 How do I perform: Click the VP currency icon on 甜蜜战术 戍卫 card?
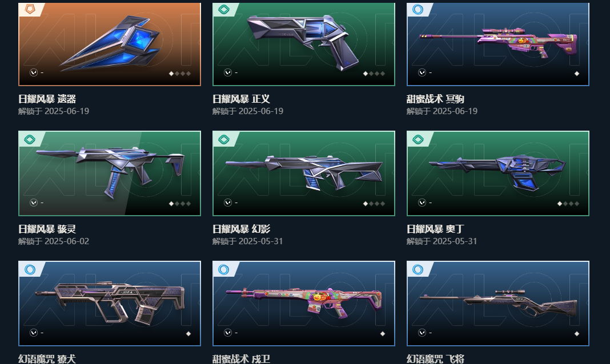click(228, 333)
